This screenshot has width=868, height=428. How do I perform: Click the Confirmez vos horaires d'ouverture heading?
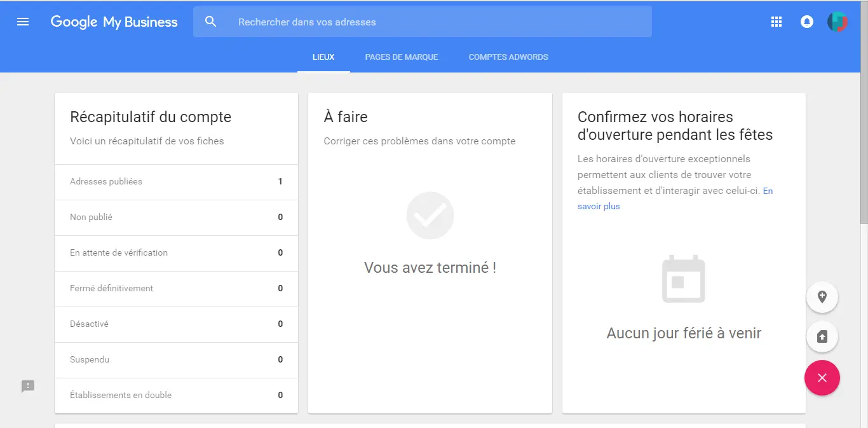pos(675,126)
